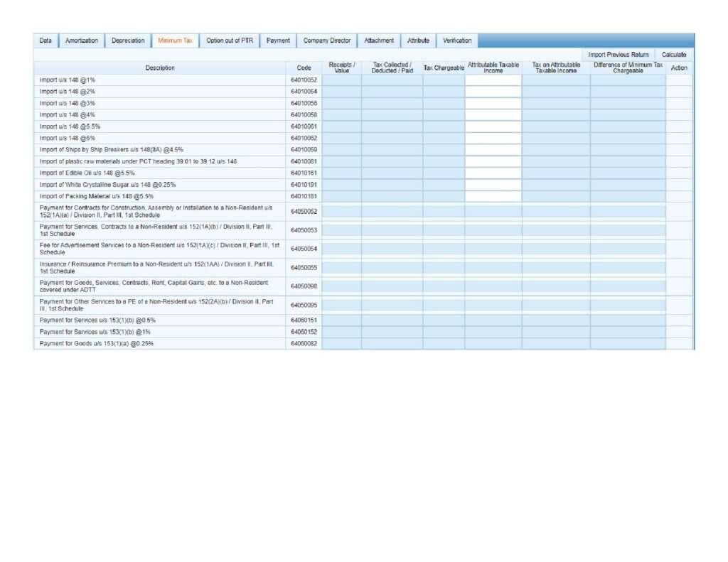Go to the Payment tab
728x562 pixels.
pos(278,40)
